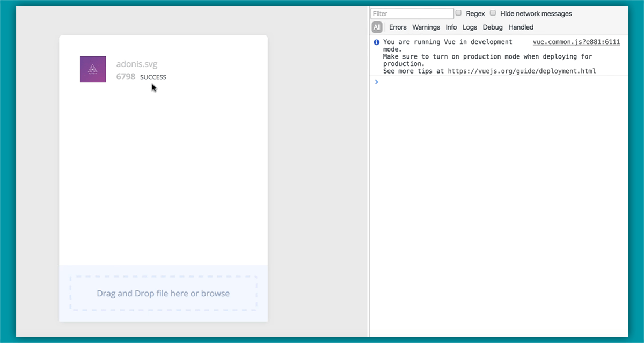Viewport: 644px width, 343px height.
Task: Select the Handled filter
Action: point(521,27)
